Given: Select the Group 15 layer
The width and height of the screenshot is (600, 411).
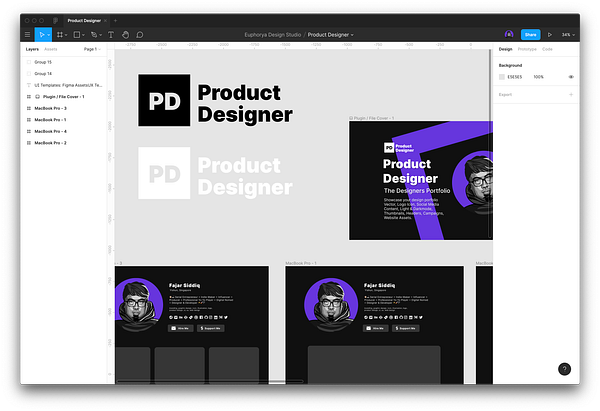Looking at the screenshot, I should [64, 62].
